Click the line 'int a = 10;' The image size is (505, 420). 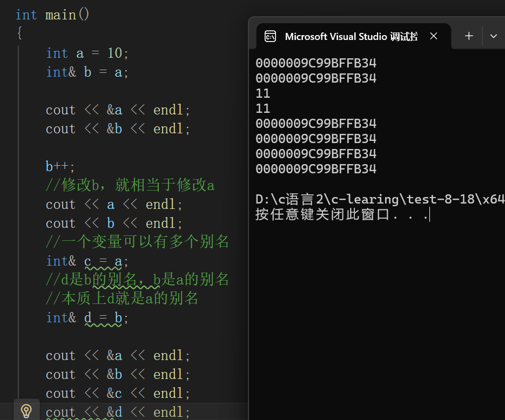[x=87, y=53]
